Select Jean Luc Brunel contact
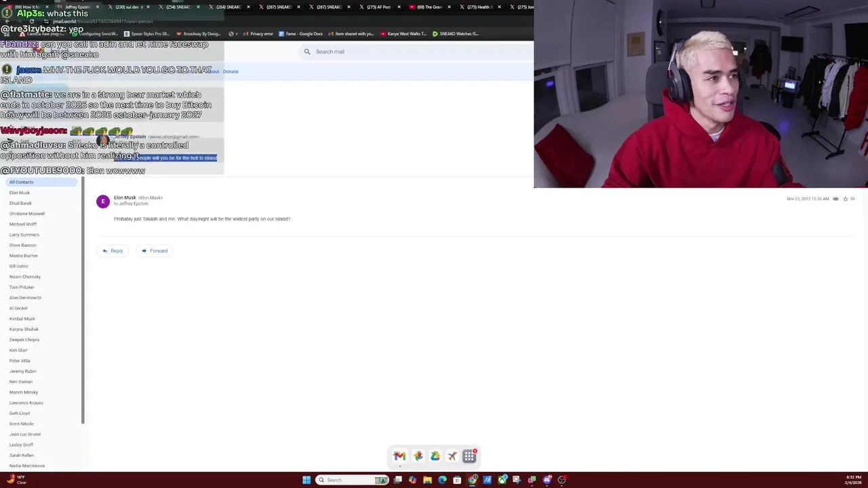 point(25,434)
